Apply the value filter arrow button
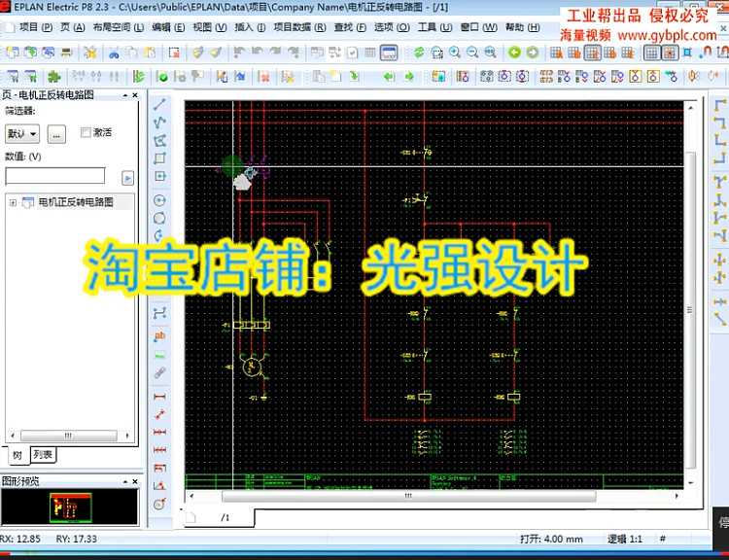Image resolution: width=729 pixels, height=560 pixels. (127, 178)
